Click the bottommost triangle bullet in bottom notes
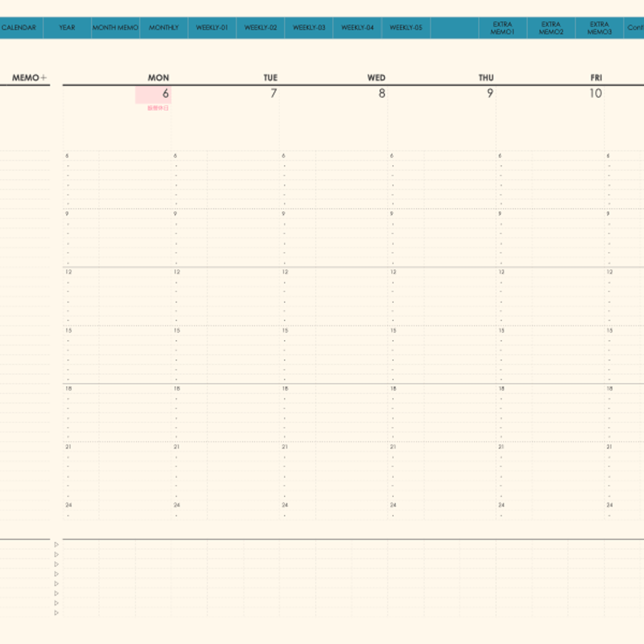 (x=57, y=612)
